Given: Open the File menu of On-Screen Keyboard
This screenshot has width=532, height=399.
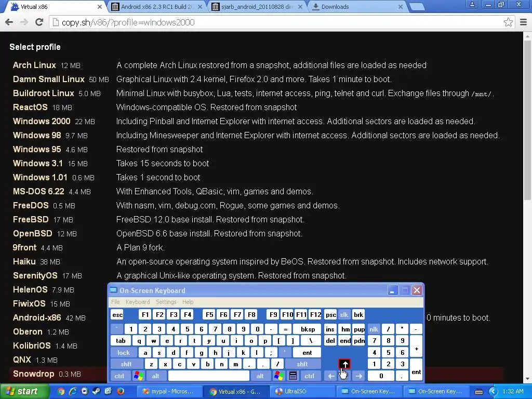Looking at the screenshot, I should 115,302.
